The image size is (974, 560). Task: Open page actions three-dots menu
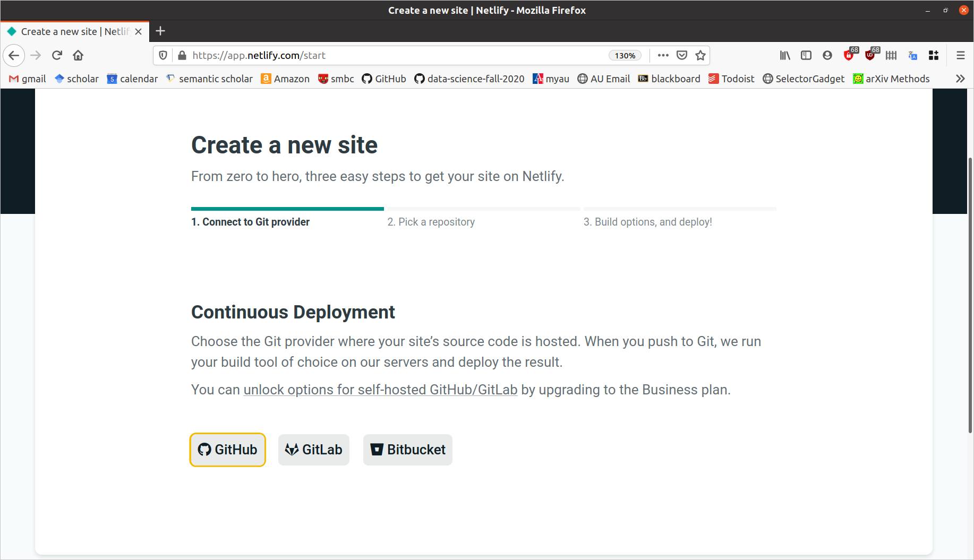(663, 55)
